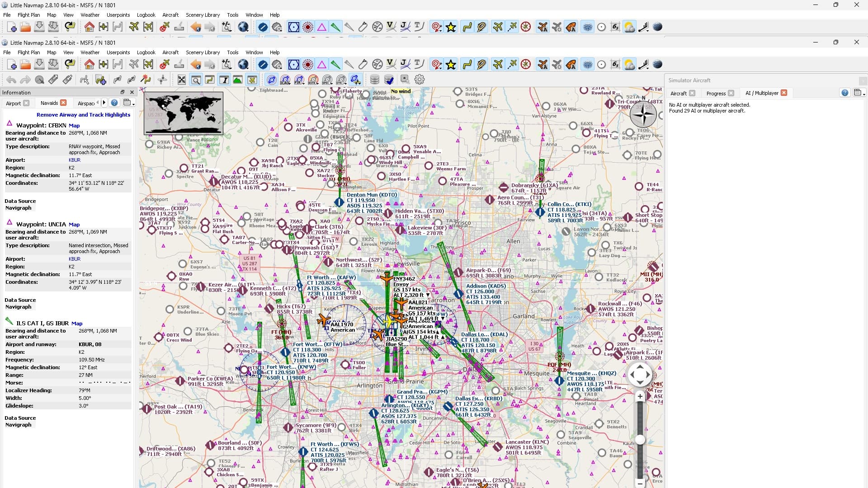Go to home view in front window

point(90,65)
